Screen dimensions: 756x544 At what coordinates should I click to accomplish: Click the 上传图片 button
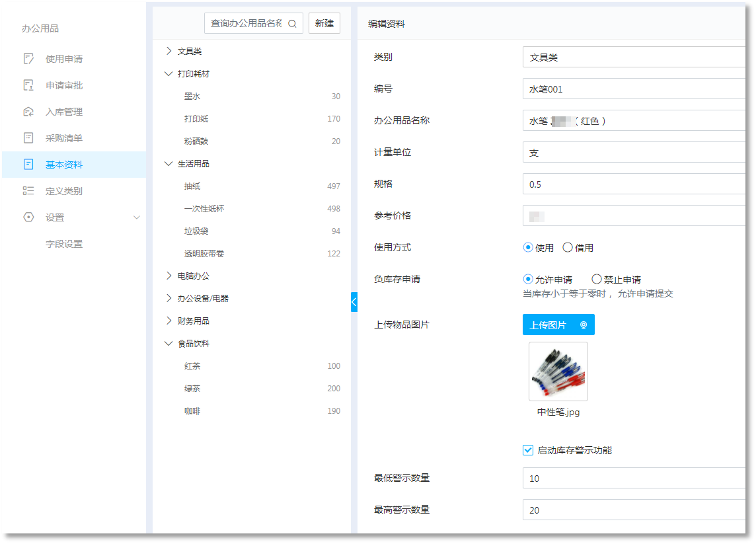point(558,325)
